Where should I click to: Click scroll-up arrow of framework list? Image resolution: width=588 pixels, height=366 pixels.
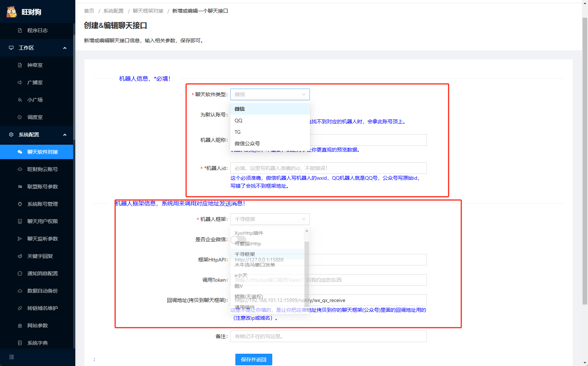point(307,231)
